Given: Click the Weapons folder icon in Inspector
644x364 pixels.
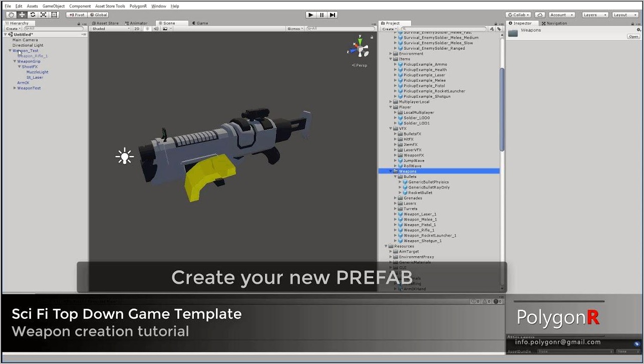Looking at the screenshot, I should coord(513,33).
